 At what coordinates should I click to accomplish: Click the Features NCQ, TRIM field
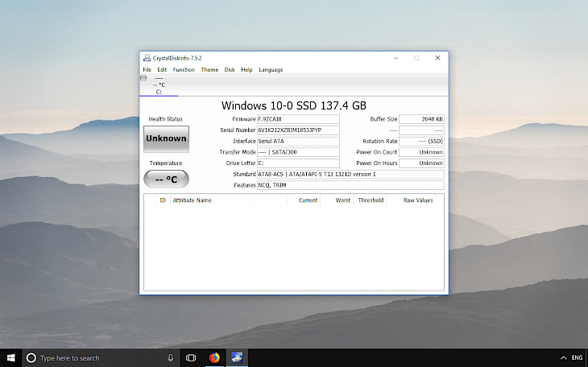click(x=350, y=185)
